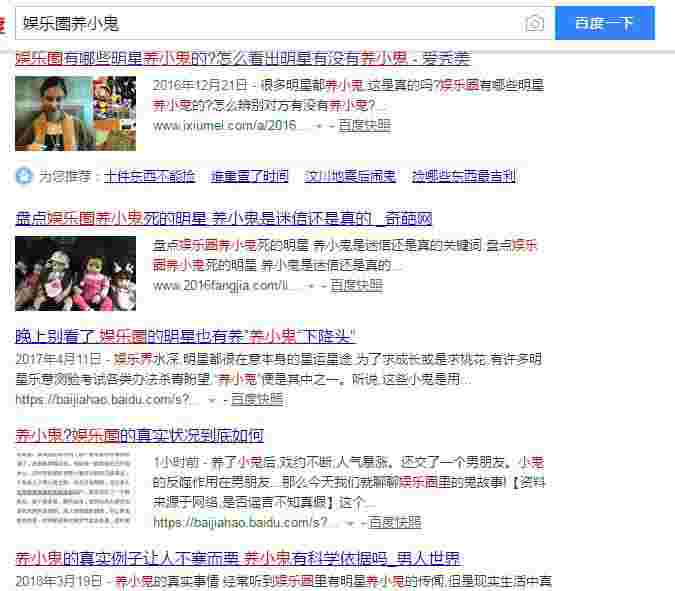Open result 养小鬼?娱乐圈的真实状况到底如何
The width and height of the screenshot is (675, 591).
click(x=139, y=435)
